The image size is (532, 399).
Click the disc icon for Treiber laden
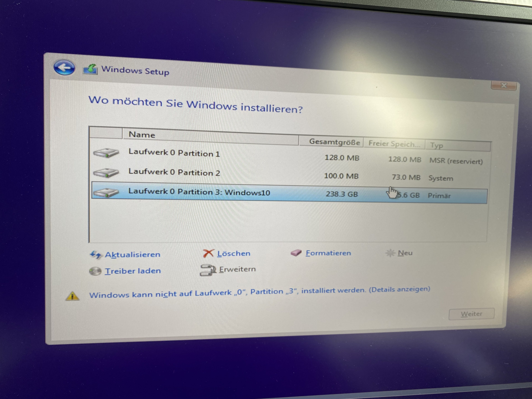click(95, 271)
